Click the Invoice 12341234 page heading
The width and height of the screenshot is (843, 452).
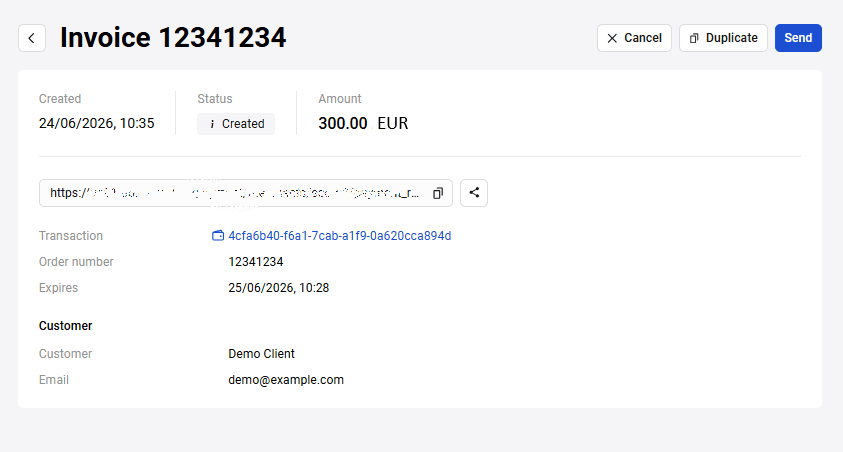[x=173, y=38]
